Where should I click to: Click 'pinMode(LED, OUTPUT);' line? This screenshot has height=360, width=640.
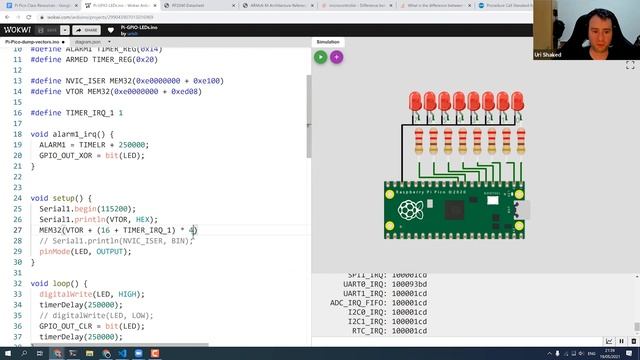[85, 251]
